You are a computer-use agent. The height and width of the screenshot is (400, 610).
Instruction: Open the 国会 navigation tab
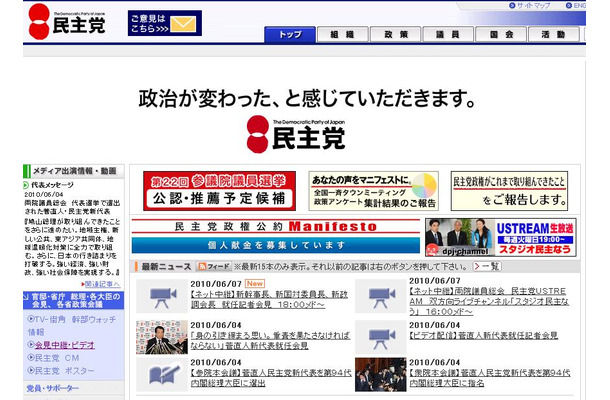click(501, 34)
